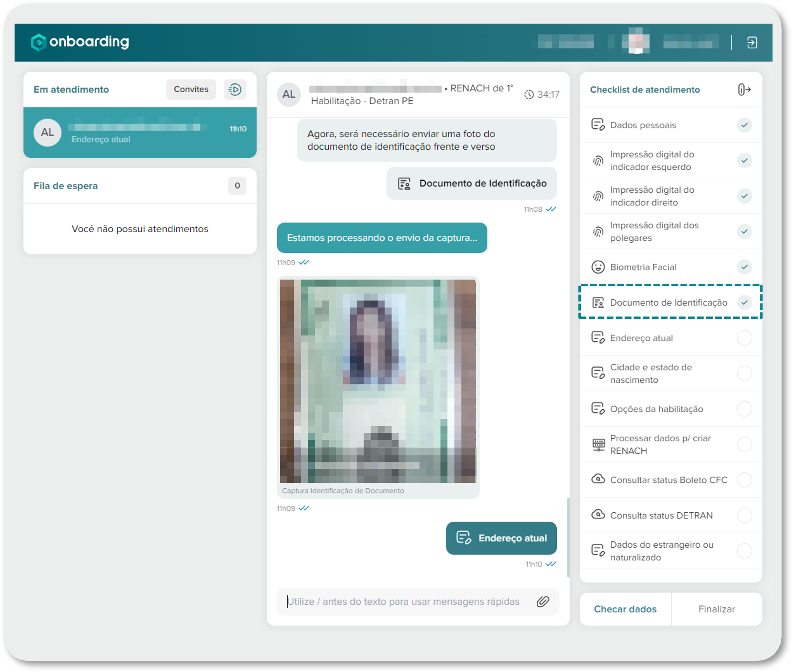Click the play queue icon next to Convites
The image size is (793, 672).
click(x=235, y=89)
